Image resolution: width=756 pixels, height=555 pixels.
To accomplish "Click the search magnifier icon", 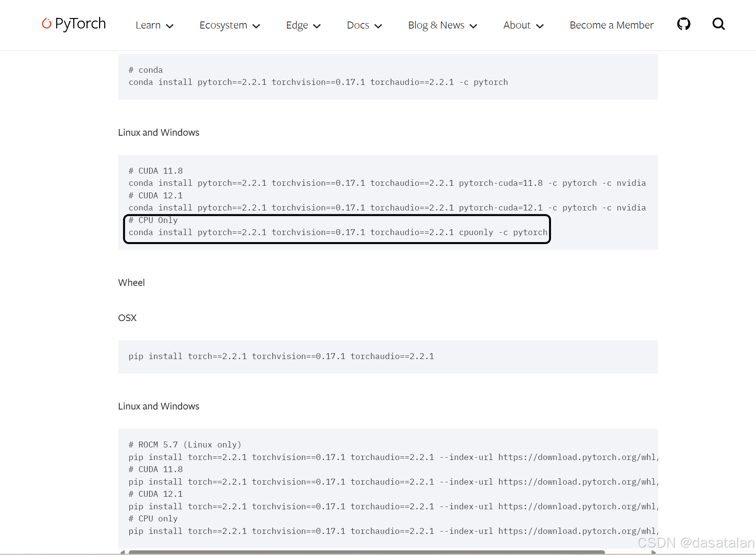I will pyautogui.click(x=718, y=24).
